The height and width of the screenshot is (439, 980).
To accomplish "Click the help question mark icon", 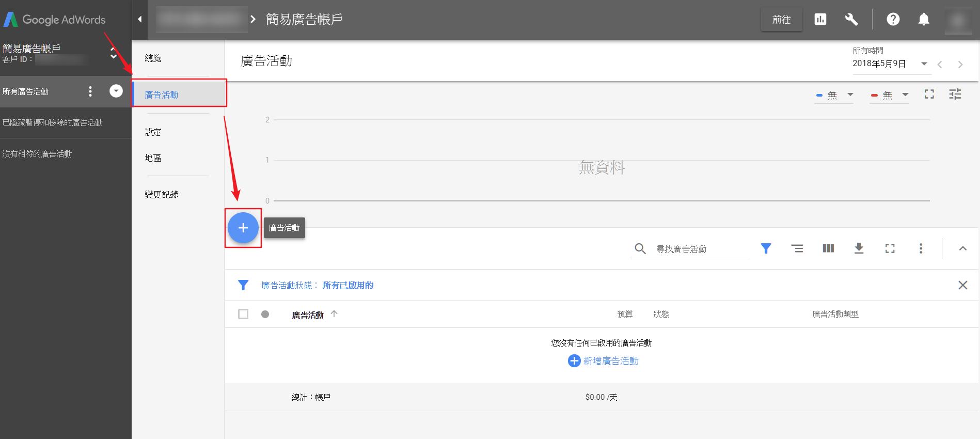I will [893, 20].
